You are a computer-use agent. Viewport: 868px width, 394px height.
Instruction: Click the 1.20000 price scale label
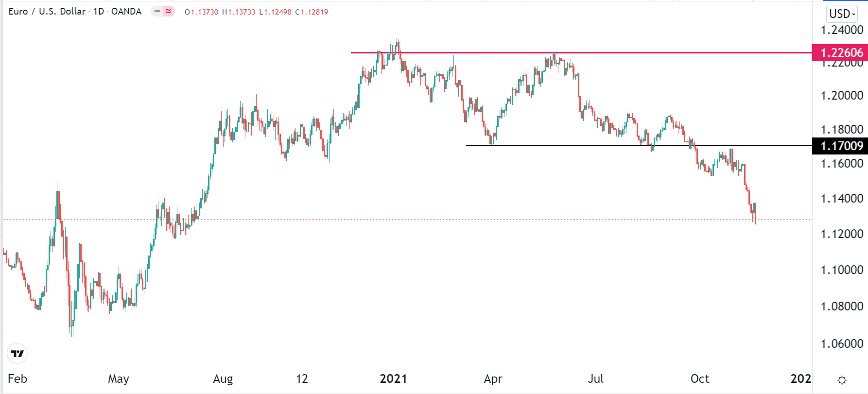(x=842, y=95)
